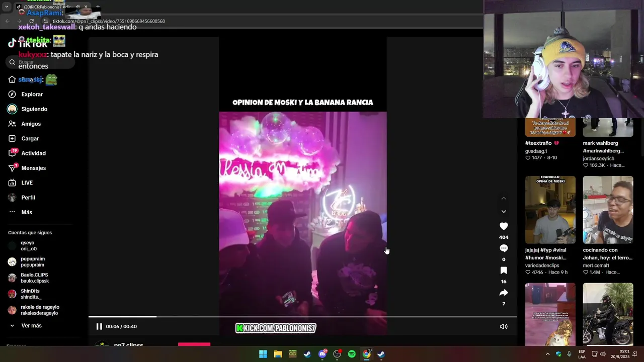Open File Explorer from taskbar
This screenshot has width=644, height=362.
[x=278, y=354]
